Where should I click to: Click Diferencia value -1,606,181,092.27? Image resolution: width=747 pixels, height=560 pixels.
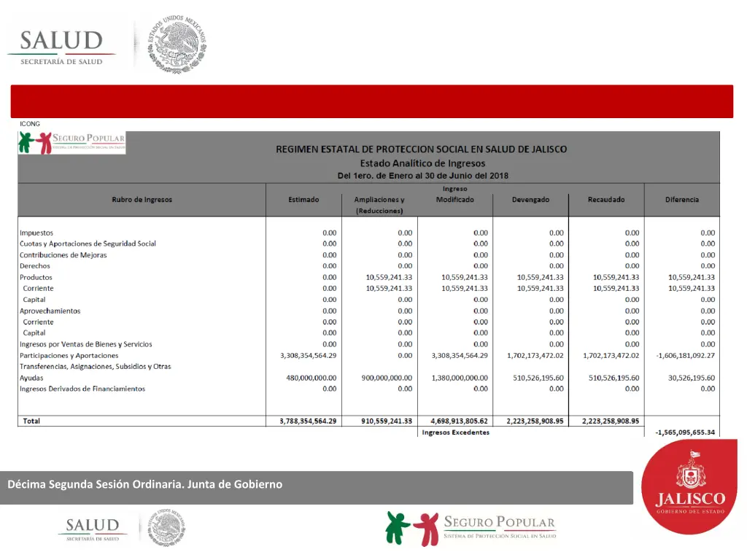pyautogui.click(x=685, y=356)
